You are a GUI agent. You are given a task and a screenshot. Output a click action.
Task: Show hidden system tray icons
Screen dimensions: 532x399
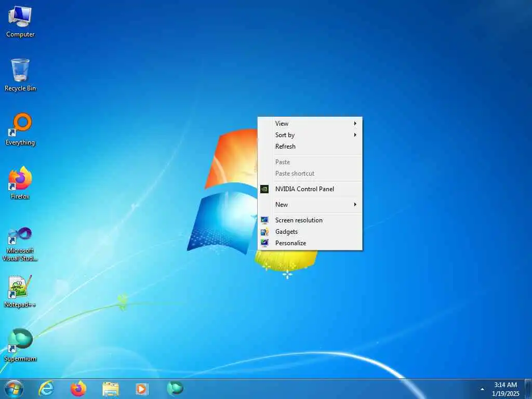click(x=482, y=389)
